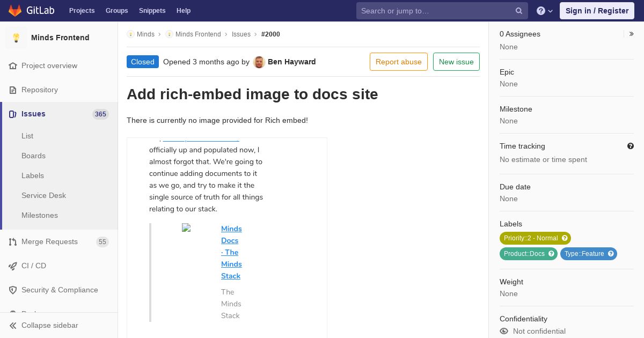644x338 pixels.
Task: Click the collapse sidebar double-chevron icon
Action: pos(13,325)
